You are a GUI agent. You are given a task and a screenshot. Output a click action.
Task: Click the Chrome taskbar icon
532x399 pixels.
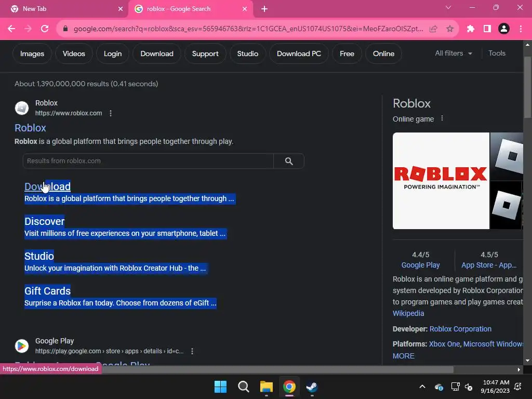coord(289,387)
